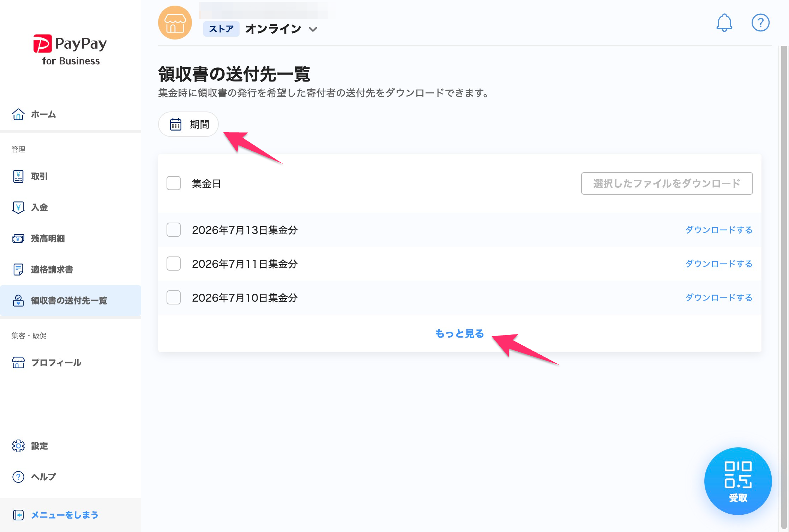Click the orange store avatar icon

(x=175, y=23)
